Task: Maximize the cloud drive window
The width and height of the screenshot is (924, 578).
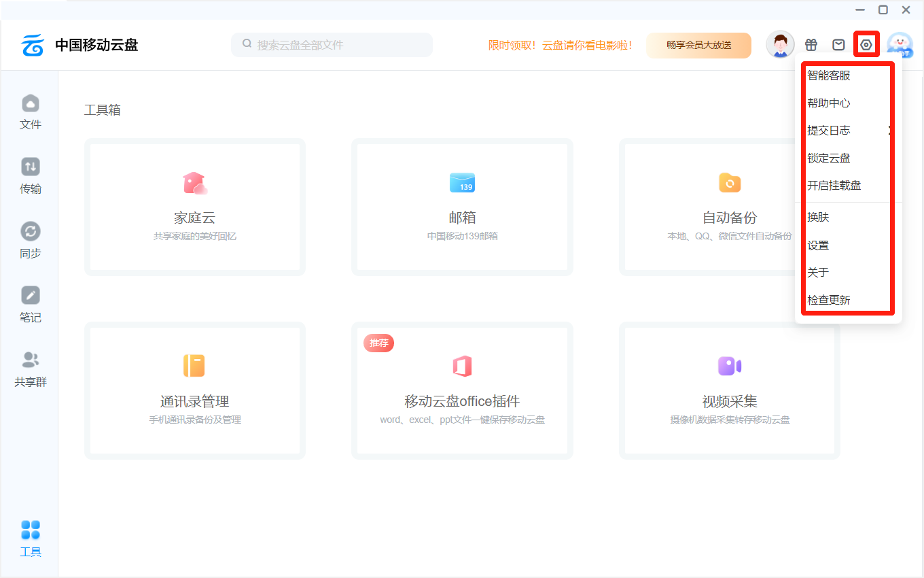Action: click(x=883, y=10)
